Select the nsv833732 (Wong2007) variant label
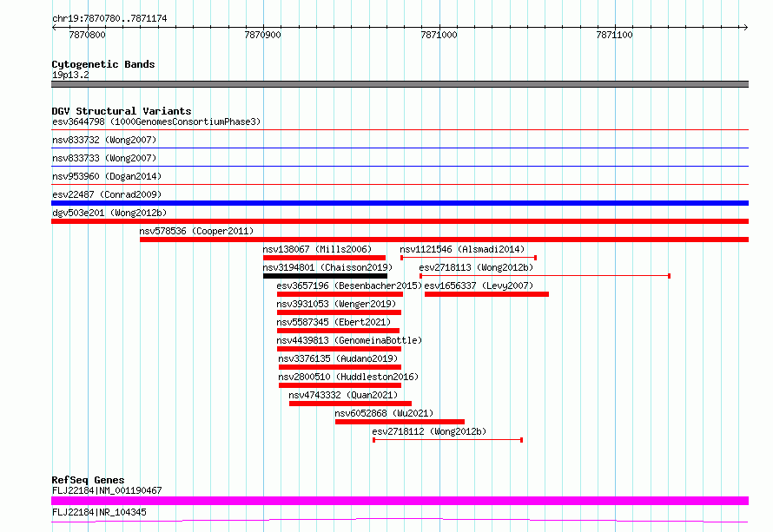The height and width of the screenshot is (532, 773). click(x=104, y=140)
